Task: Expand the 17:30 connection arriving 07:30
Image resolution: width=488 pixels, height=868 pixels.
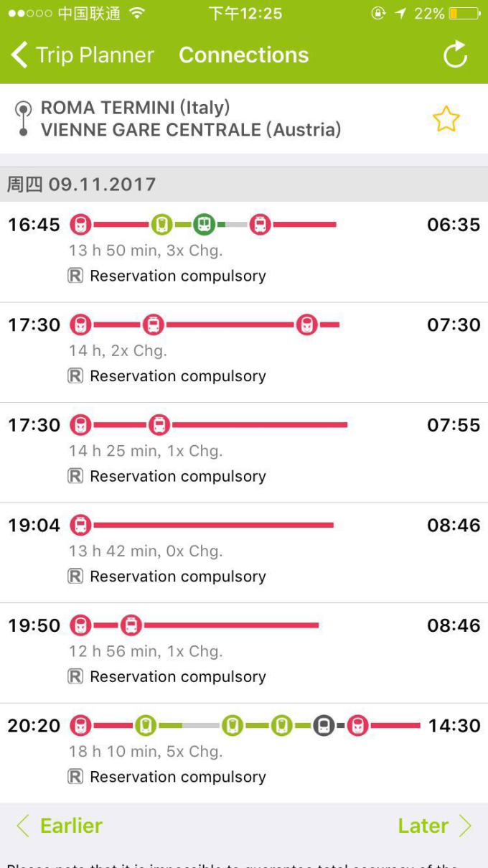Action: 244,351
